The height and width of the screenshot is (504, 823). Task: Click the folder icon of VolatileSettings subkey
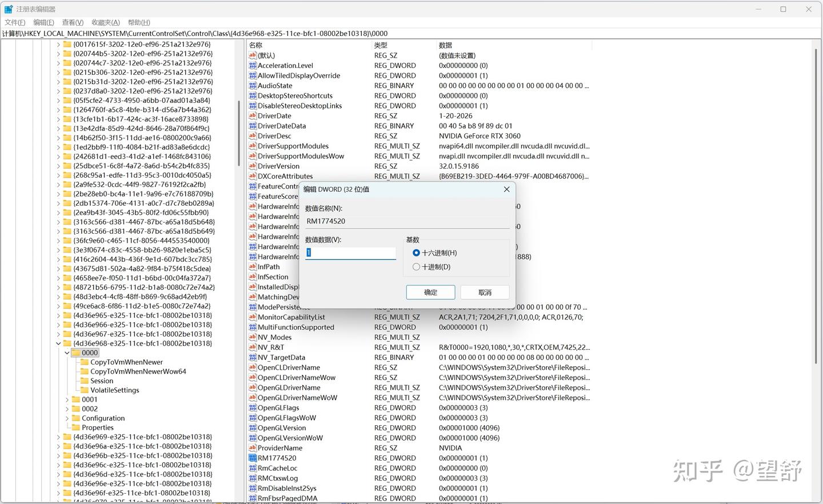tap(85, 390)
